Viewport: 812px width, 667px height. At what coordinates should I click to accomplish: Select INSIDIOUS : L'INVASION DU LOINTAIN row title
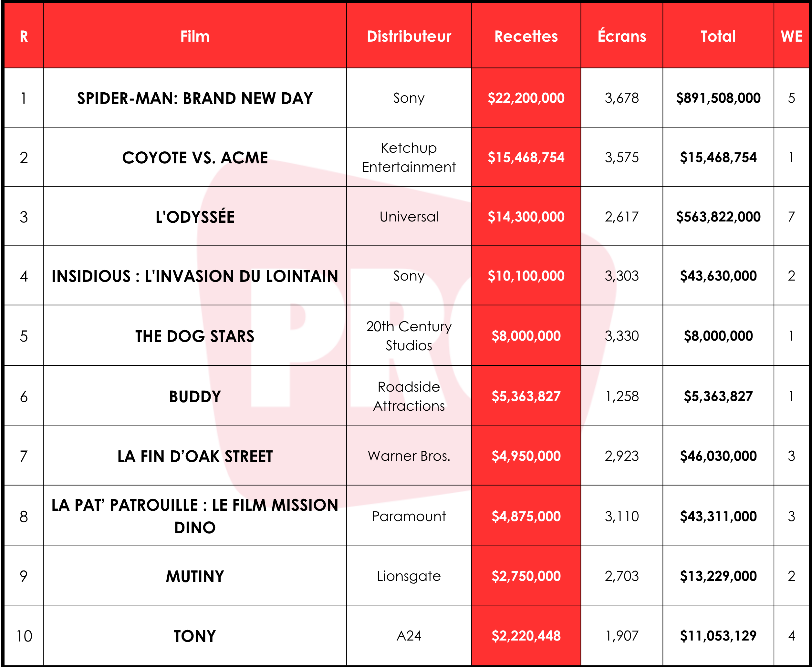[x=195, y=276]
